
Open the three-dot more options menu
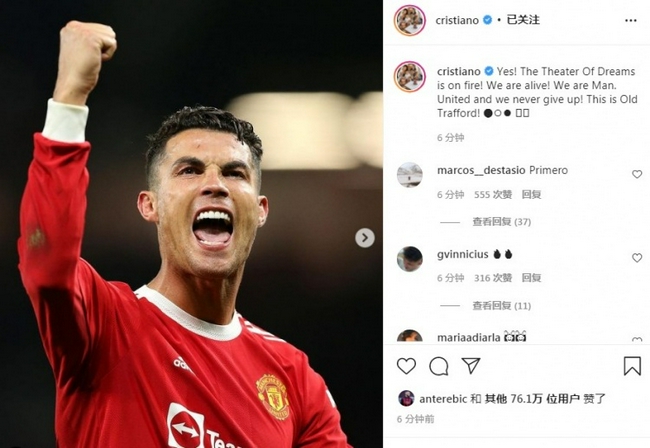631,20
